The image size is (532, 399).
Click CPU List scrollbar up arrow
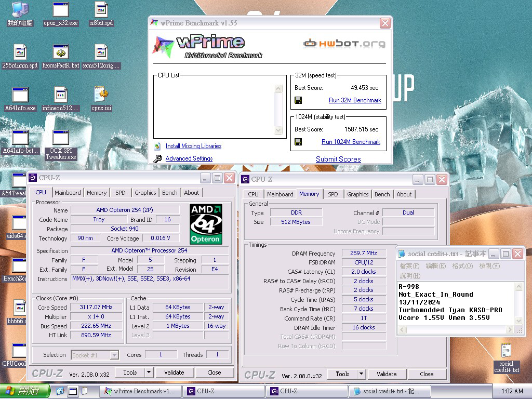(x=278, y=88)
